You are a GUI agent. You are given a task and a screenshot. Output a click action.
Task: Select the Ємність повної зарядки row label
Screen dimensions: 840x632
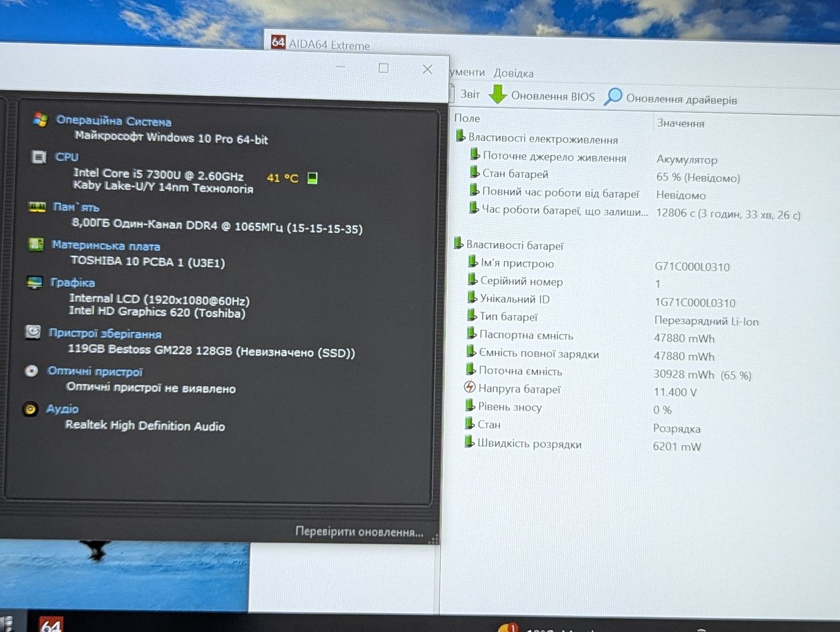click(x=539, y=353)
